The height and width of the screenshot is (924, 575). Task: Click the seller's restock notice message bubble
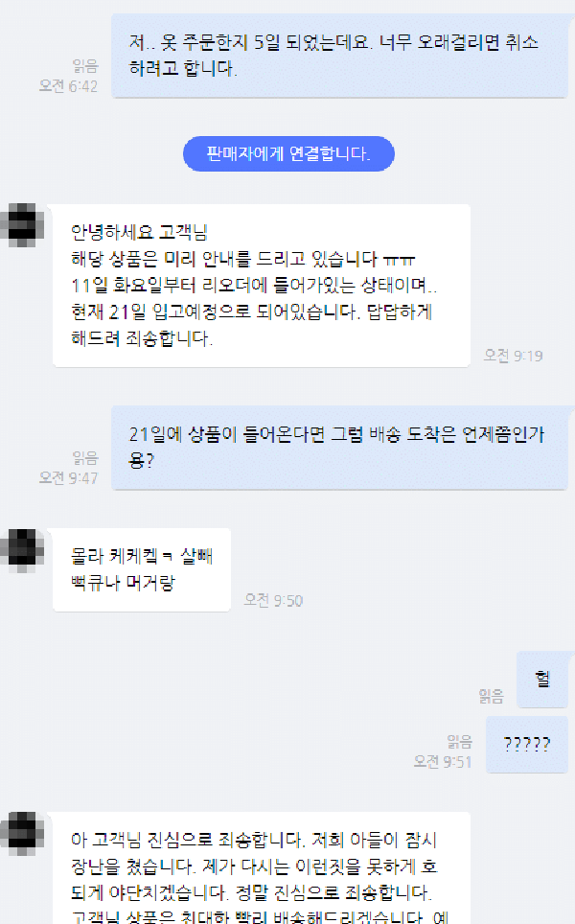[262, 286]
